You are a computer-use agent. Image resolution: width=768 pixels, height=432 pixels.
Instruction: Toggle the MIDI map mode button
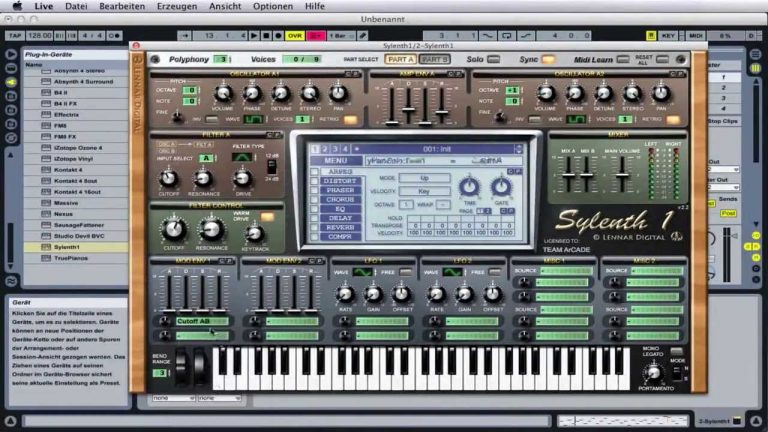696,36
